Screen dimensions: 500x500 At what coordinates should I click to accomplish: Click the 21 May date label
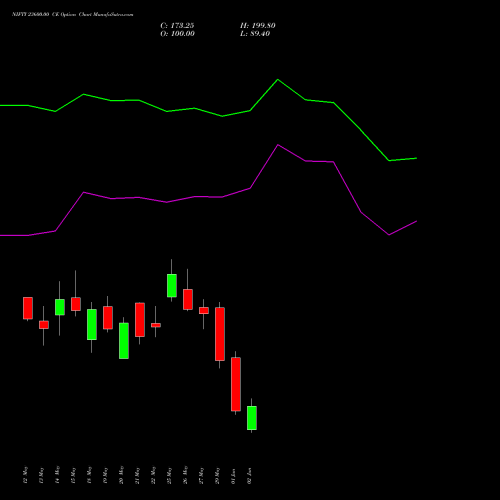[x=138, y=475]
